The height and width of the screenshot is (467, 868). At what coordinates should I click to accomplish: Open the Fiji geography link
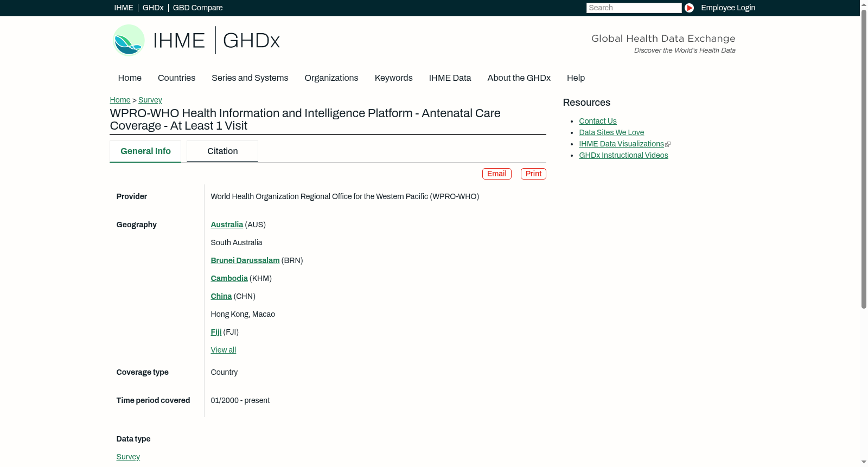coord(216,332)
